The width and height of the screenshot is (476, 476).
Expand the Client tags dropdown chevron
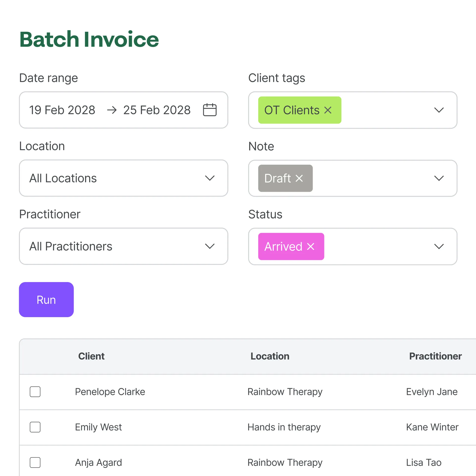[439, 110]
